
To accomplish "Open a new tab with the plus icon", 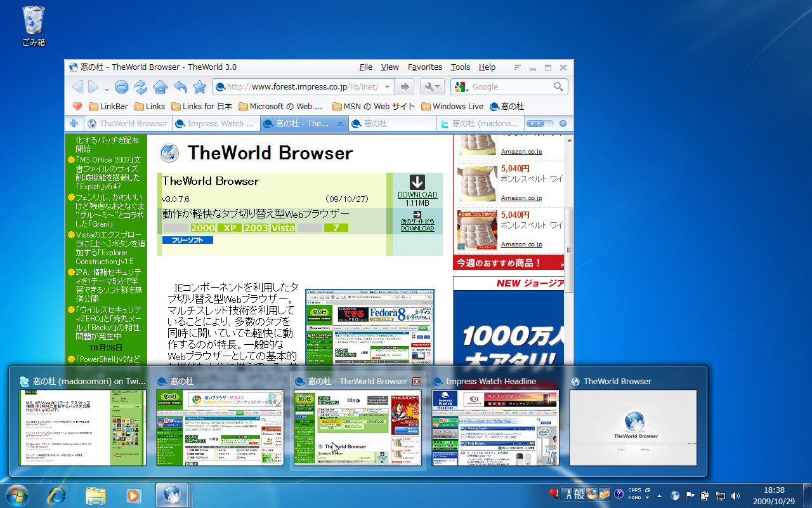I will (x=74, y=124).
